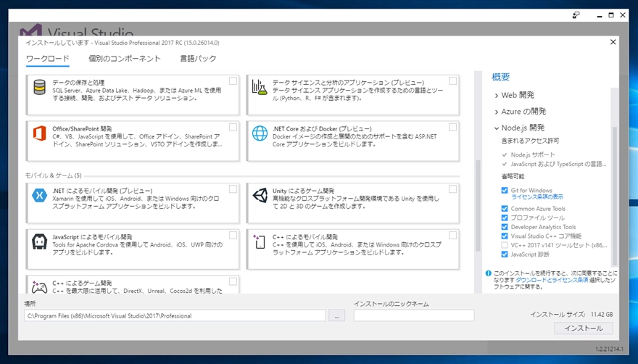Check the データ サイエンス workload checkbox
Image resolution: width=638 pixels, height=364 pixels.
452,81
